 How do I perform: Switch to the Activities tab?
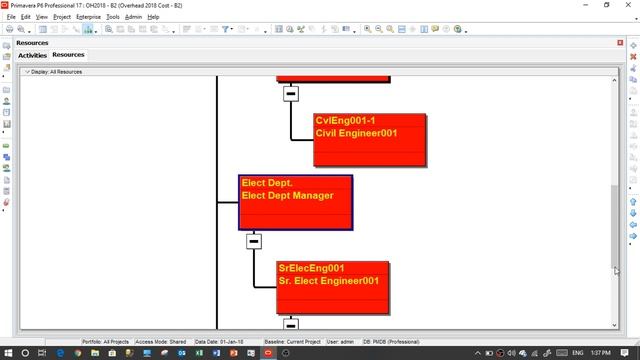coord(32,55)
